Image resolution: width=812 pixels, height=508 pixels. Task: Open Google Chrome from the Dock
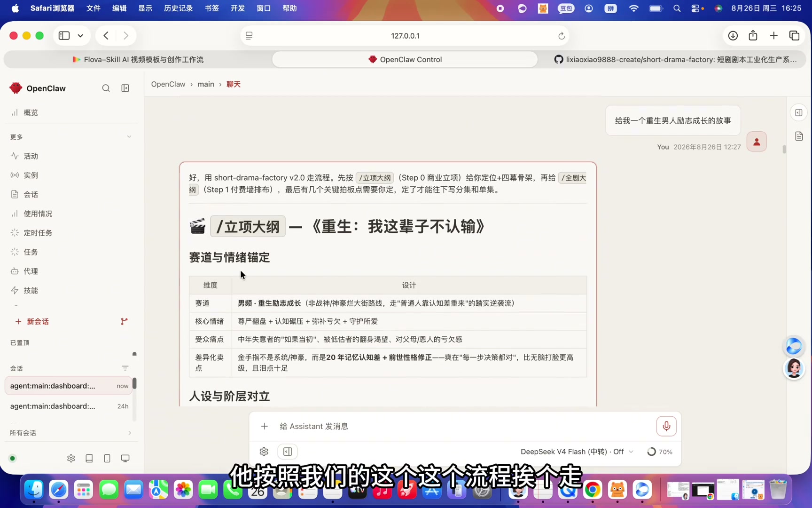593,490
